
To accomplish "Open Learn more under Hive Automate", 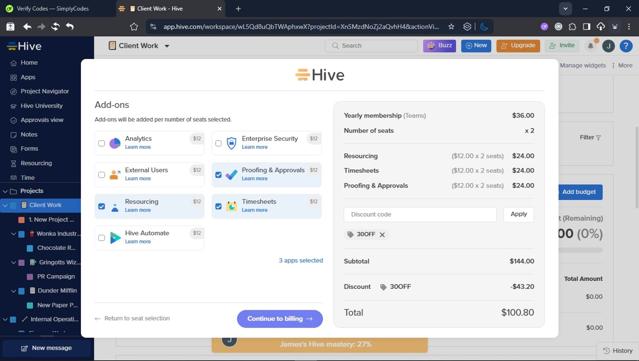I will click(x=138, y=242).
